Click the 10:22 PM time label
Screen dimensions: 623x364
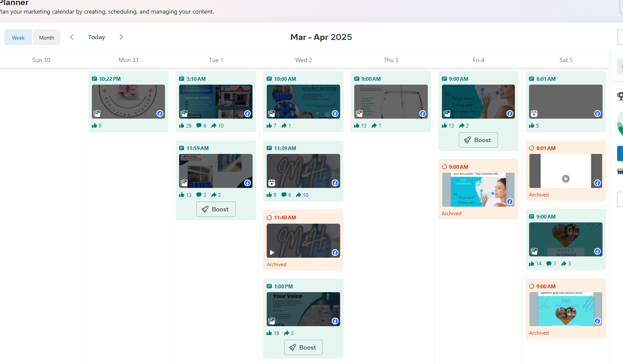coord(110,79)
